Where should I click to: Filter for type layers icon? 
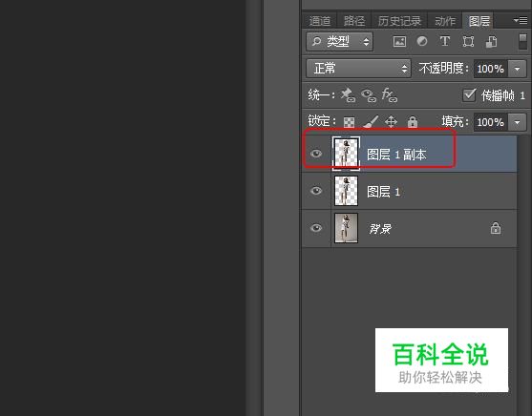tap(445, 41)
